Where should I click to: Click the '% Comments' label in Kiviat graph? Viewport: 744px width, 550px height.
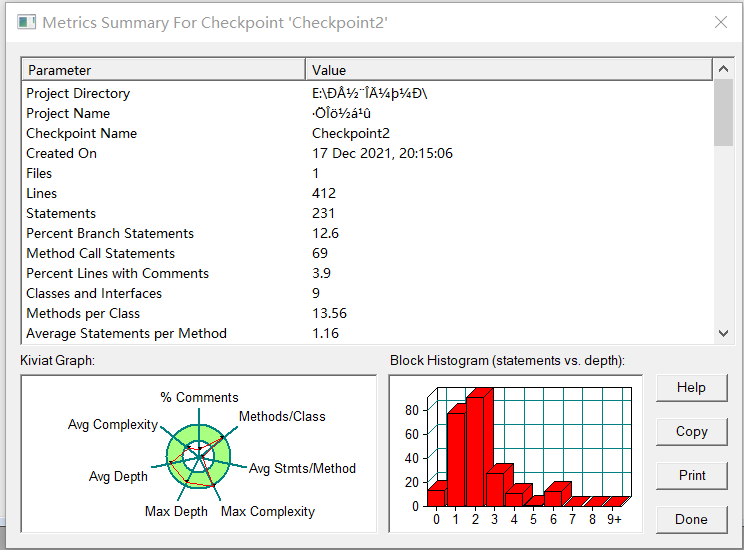click(199, 397)
